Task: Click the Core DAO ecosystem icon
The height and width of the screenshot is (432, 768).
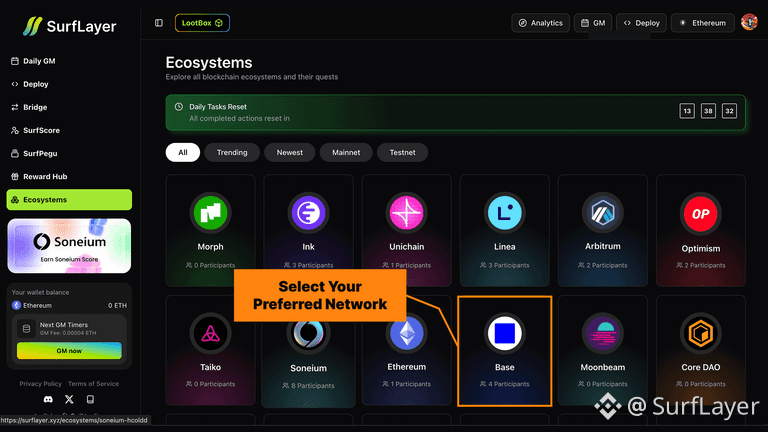Action: (x=700, y=334)
